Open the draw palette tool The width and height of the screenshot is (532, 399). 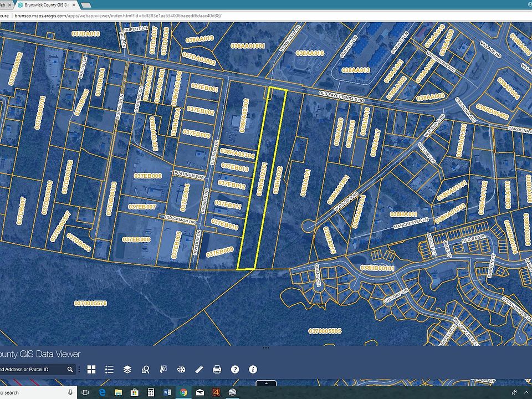[181, 370]
